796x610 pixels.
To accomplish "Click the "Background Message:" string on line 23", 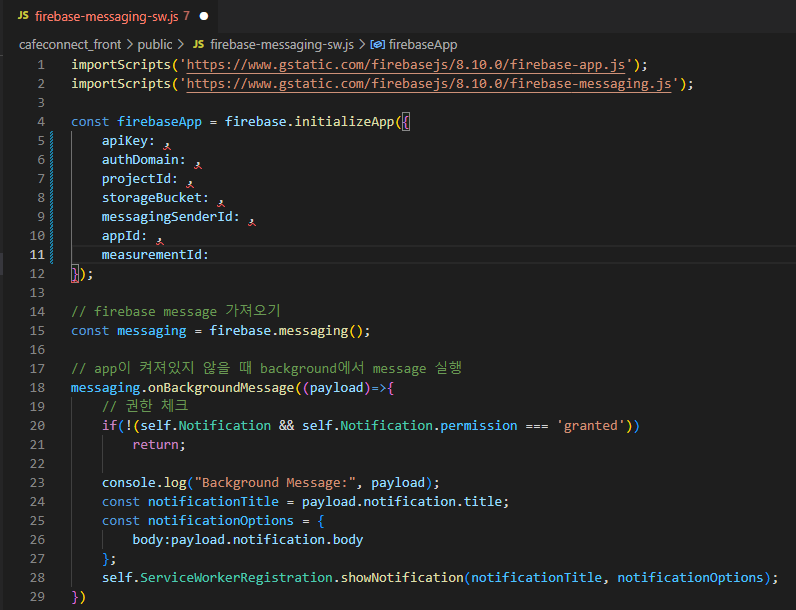I will point(275,483).
